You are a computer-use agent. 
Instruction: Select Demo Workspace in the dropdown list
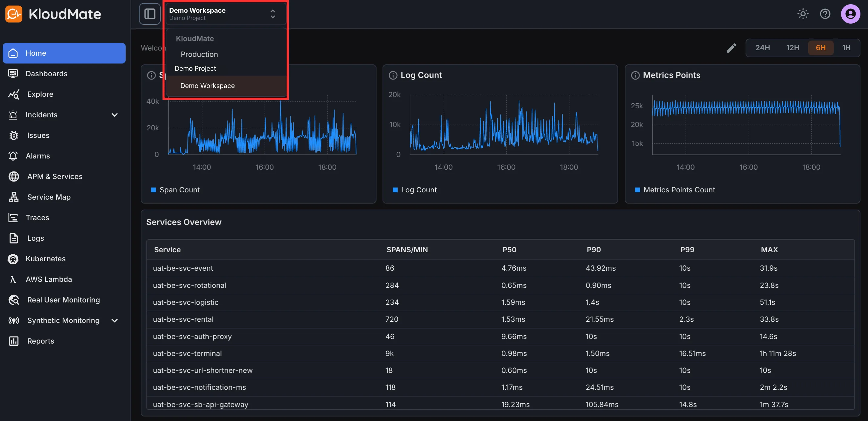point(226,86)
